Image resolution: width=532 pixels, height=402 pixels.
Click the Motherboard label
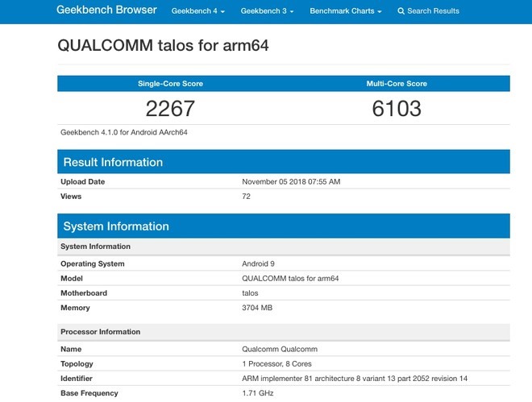click(84, 293)
